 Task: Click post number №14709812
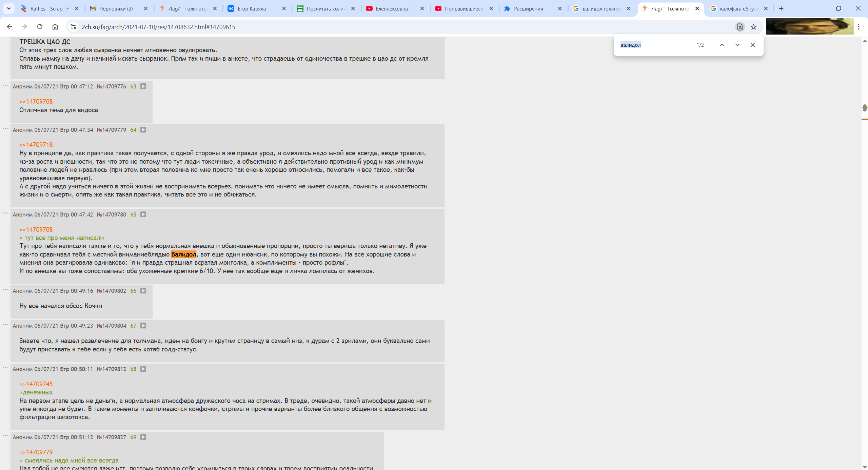[112, 369]
